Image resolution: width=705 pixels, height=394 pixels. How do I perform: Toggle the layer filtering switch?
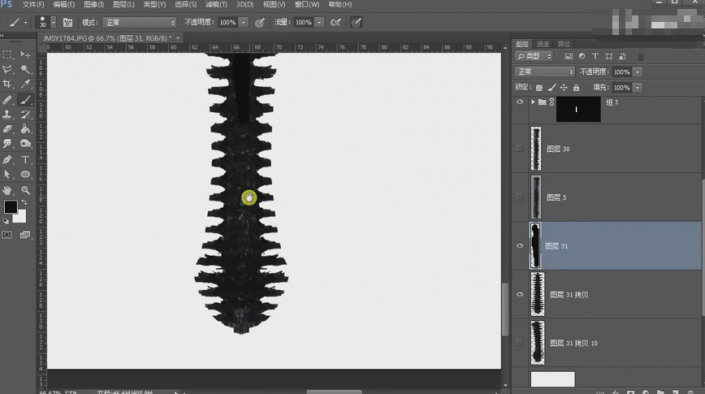point(641,57)
